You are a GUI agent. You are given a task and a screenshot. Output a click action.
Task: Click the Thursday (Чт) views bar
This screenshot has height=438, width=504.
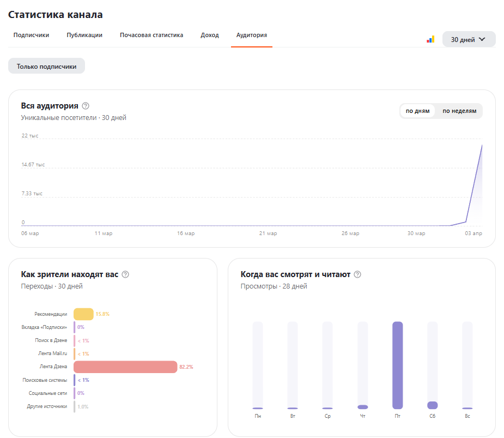point(362,407)
